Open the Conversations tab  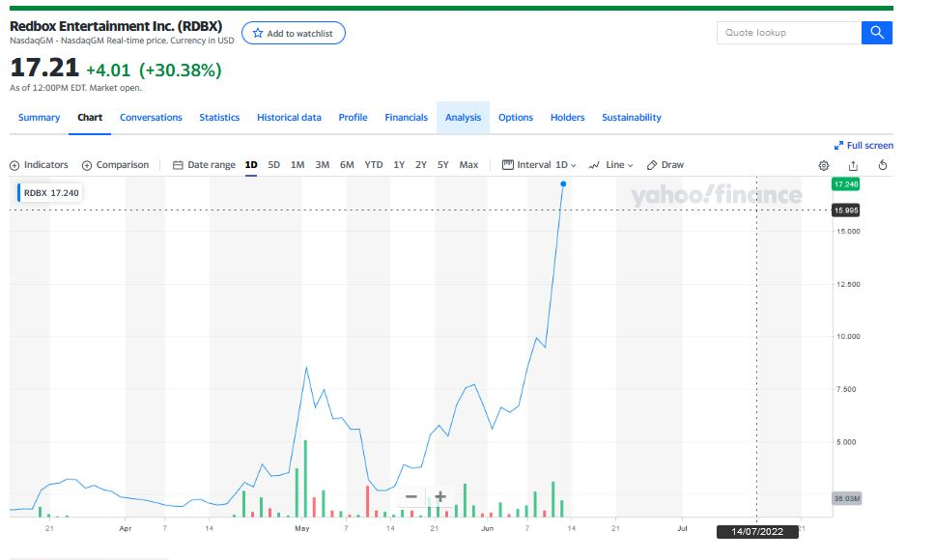pos(151,118)
